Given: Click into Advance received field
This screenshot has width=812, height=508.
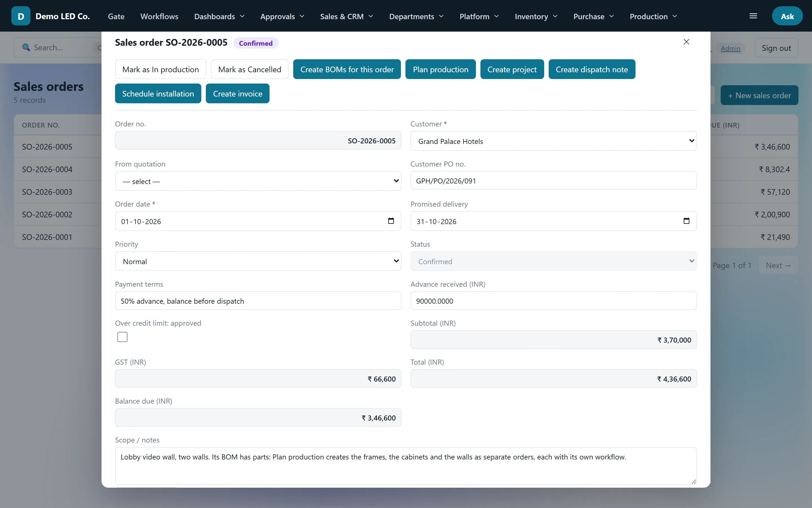Looking at the screenshot, I should tap(553, 301).
